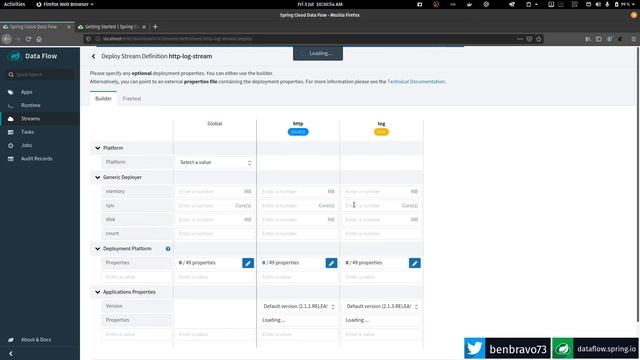Screen dimensions: 640x360
Task: Click the page vertical scrollbar
Action: tap(638, 184)
